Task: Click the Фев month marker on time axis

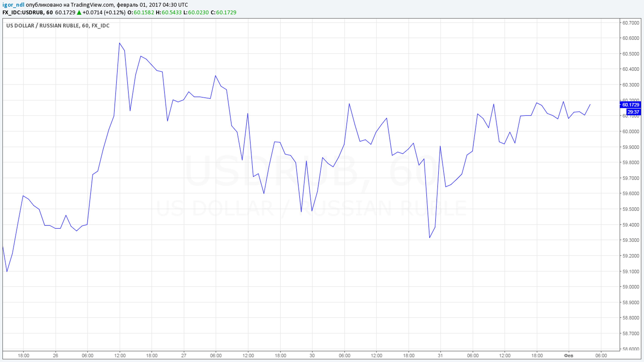Action: click(569, 356)
